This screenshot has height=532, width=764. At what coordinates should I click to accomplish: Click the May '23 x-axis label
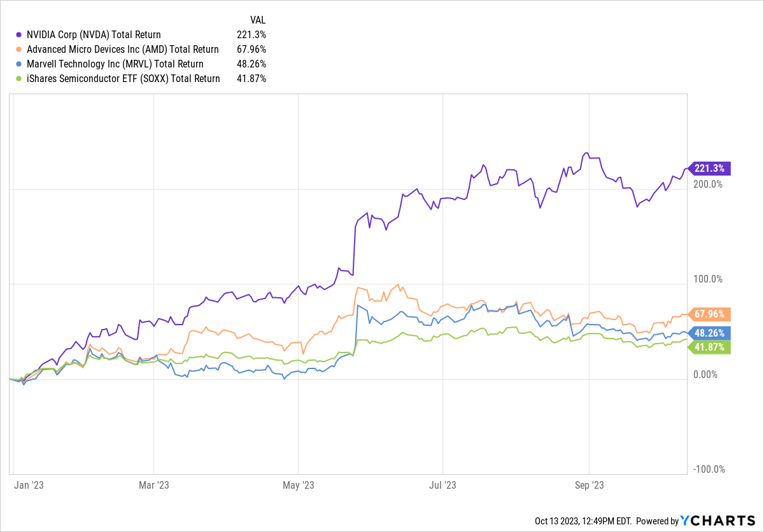click(x=299, y=485)
